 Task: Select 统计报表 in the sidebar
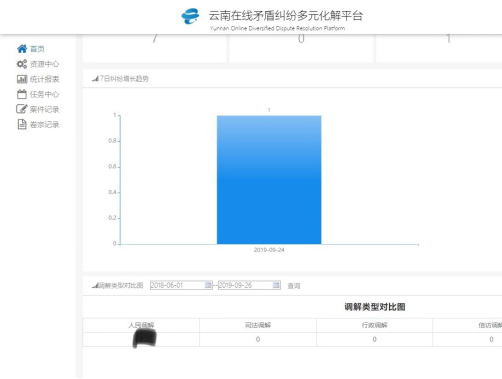click(44, 79)
